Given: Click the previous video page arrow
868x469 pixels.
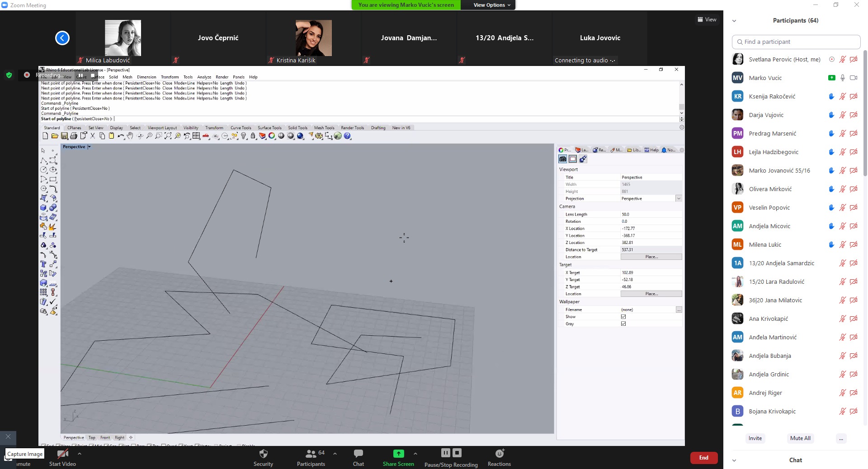Looking at the screenshot, I should coord(62,38).
